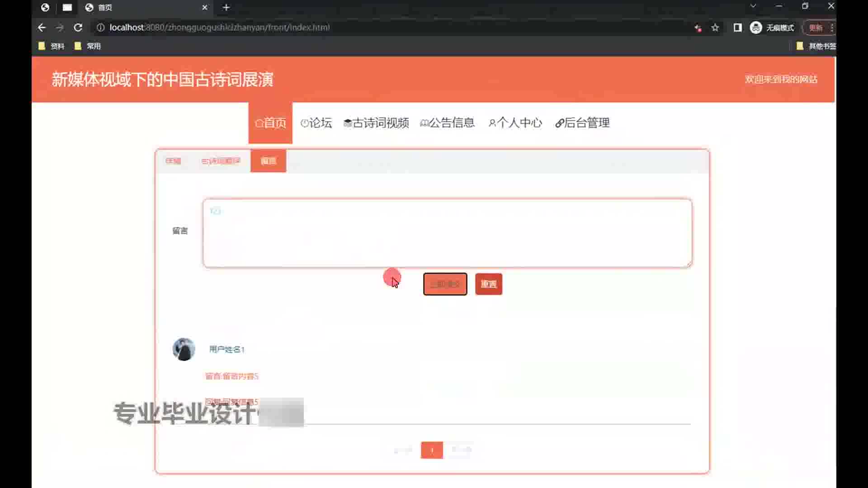Select page 1 in pagination

point(431,450)
